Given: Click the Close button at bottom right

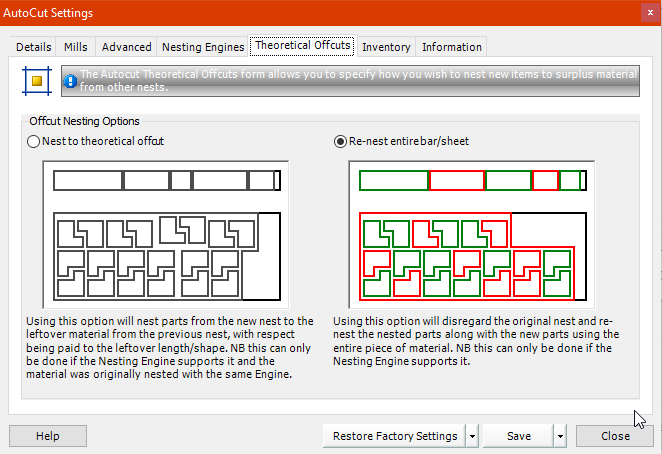Looking at the screenshot, I should pos(615,436).
